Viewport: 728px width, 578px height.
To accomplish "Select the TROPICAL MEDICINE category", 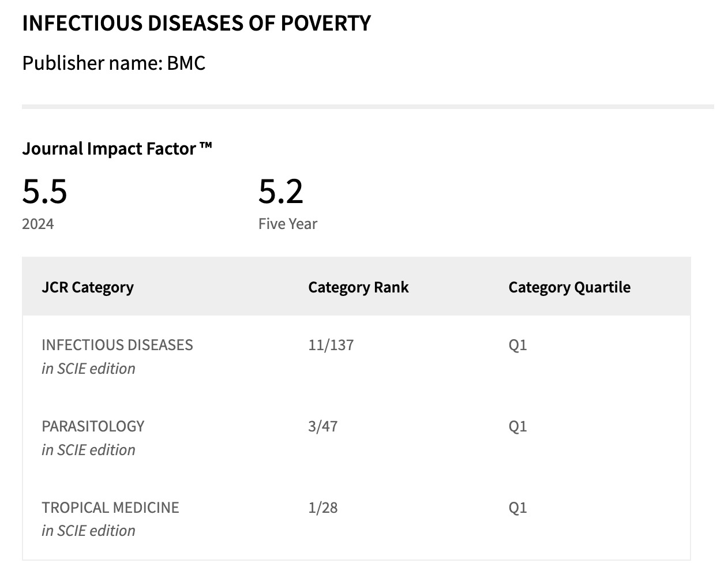I will [110, 508].
